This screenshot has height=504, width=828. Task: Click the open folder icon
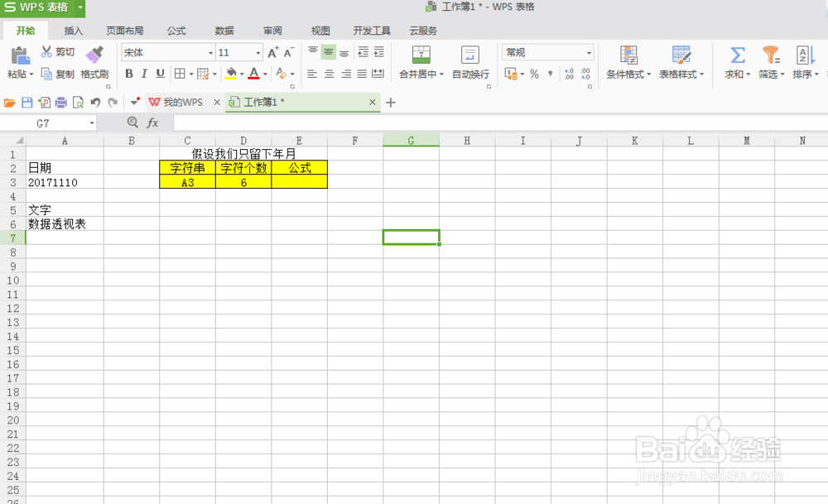9,103
